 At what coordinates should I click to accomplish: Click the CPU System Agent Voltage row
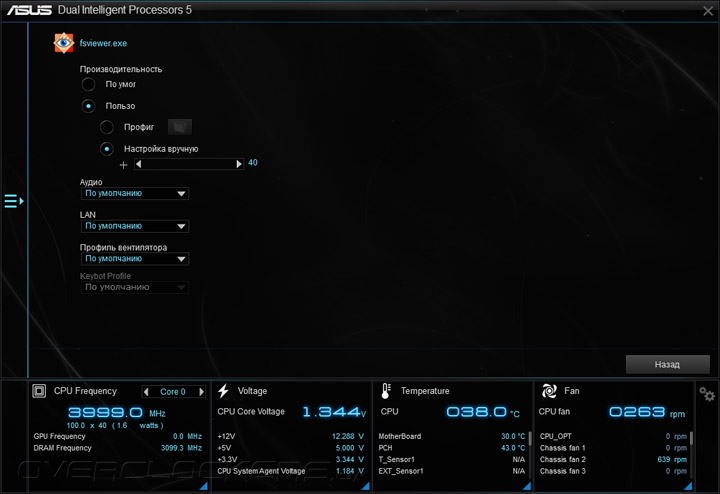pos(291,471)
